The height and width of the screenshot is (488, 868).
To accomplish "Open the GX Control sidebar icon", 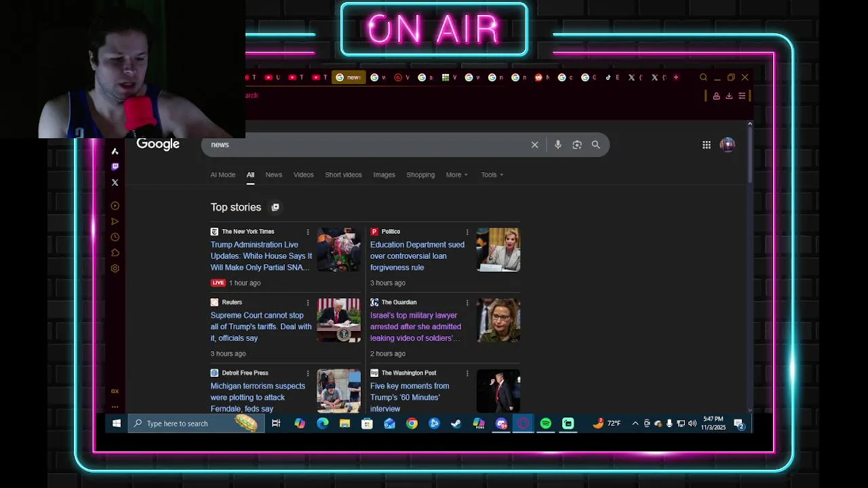I will click(x=115, y=391).
